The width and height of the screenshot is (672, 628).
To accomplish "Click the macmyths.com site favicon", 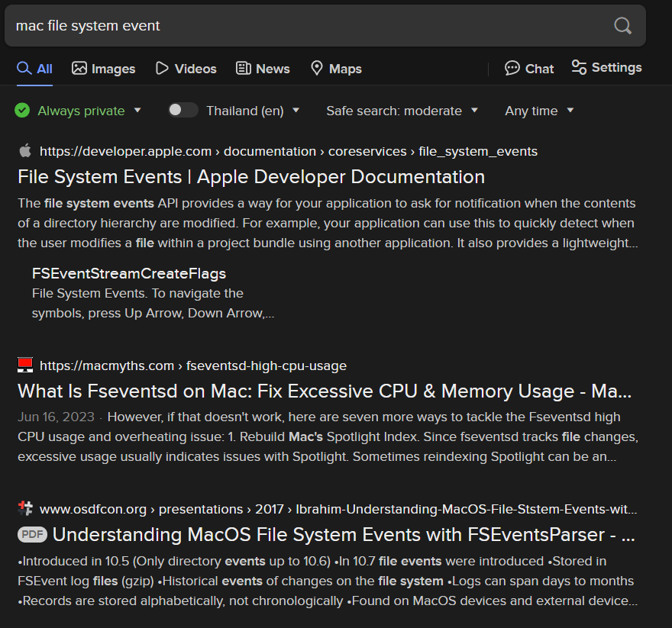I will tap(25, 365).
